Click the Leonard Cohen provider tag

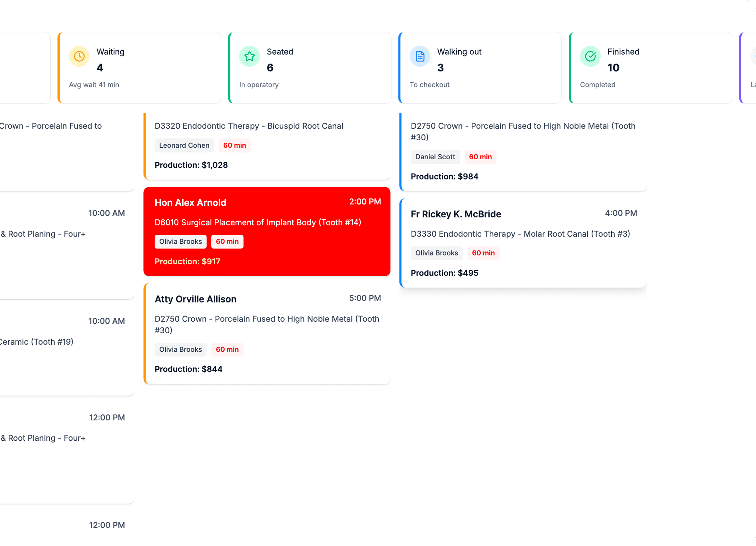point(184,145)
